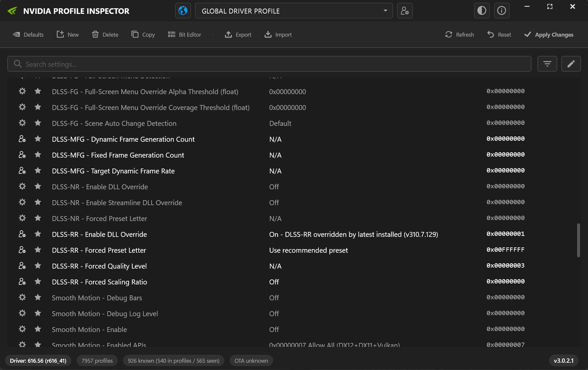Viewport: 588px width, 370px height.
Task: Click the pencil edit icon
Action: click(x=571, y=64)
